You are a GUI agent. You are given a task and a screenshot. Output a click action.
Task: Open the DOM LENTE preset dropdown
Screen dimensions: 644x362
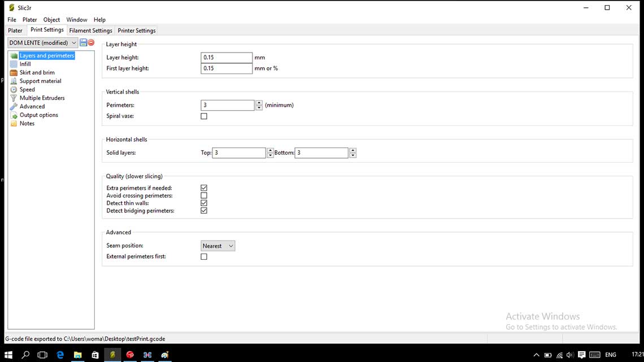(43, 43)
